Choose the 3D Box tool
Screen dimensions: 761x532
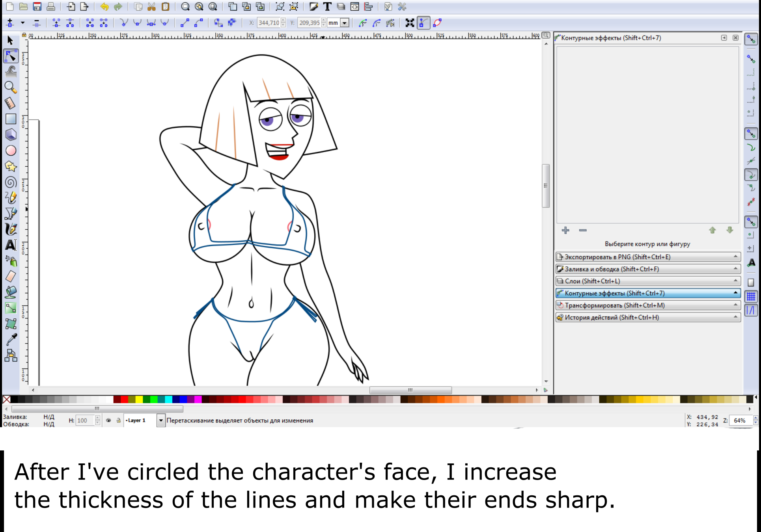(11, 134)
